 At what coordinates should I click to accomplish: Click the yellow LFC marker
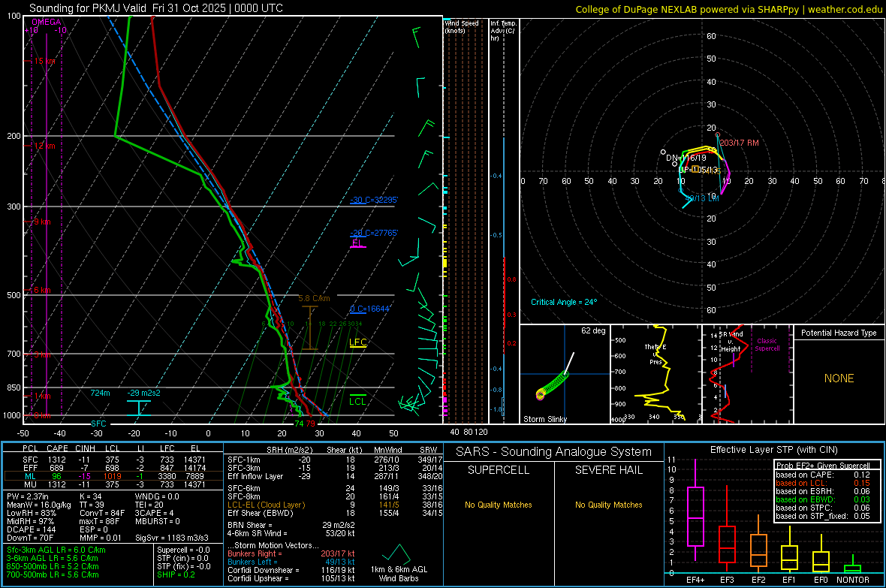click(357, 342)
